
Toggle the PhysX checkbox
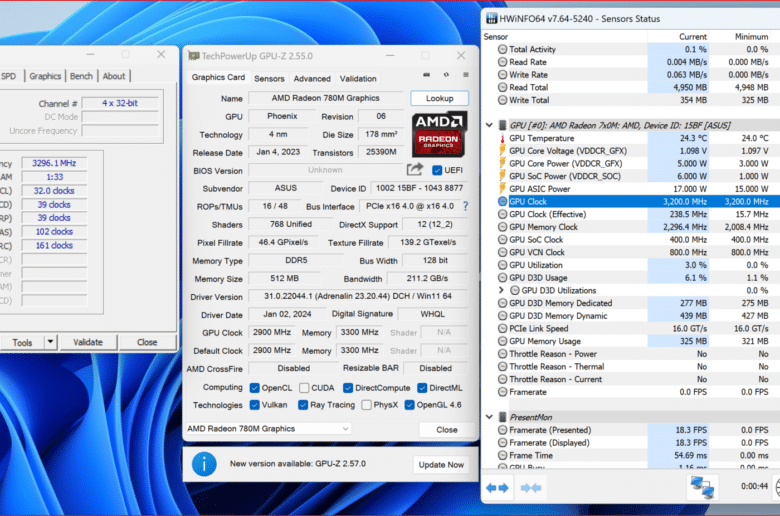point(367,405)
